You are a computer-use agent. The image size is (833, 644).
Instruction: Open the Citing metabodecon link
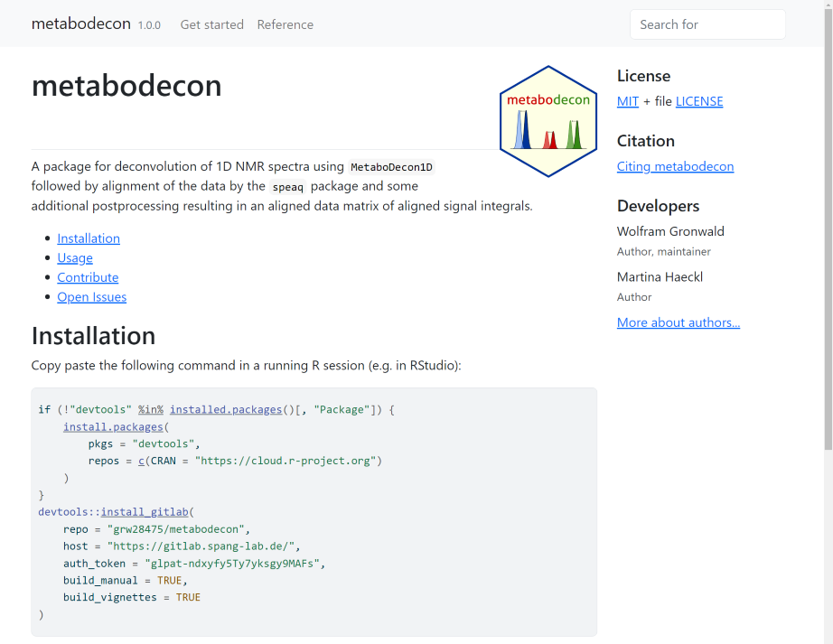pyautogui.click(x=675, y=166)
